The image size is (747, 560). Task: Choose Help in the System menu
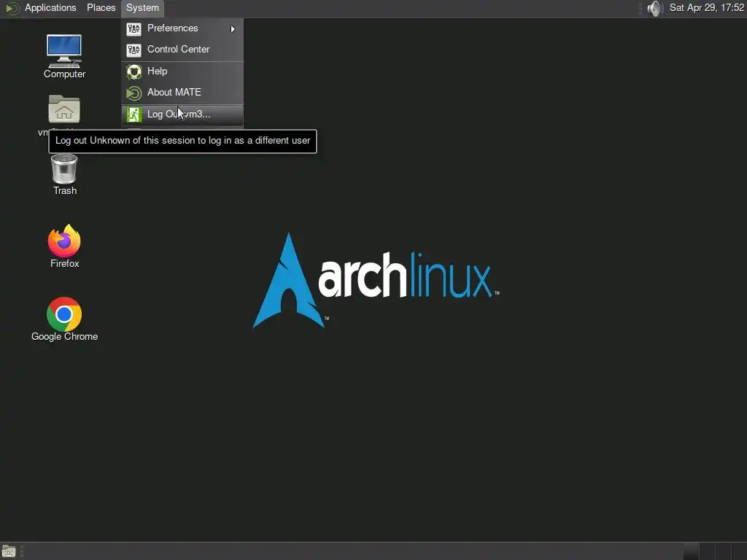click(182, 71)
